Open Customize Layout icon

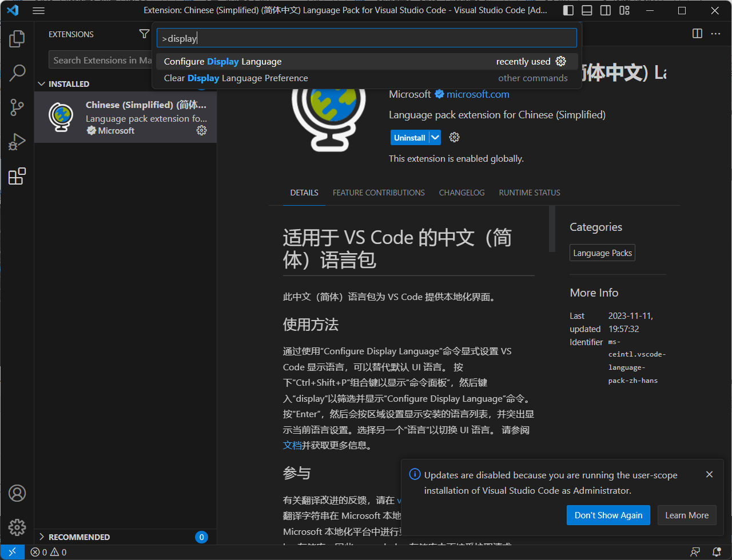(x=624, y=10)
